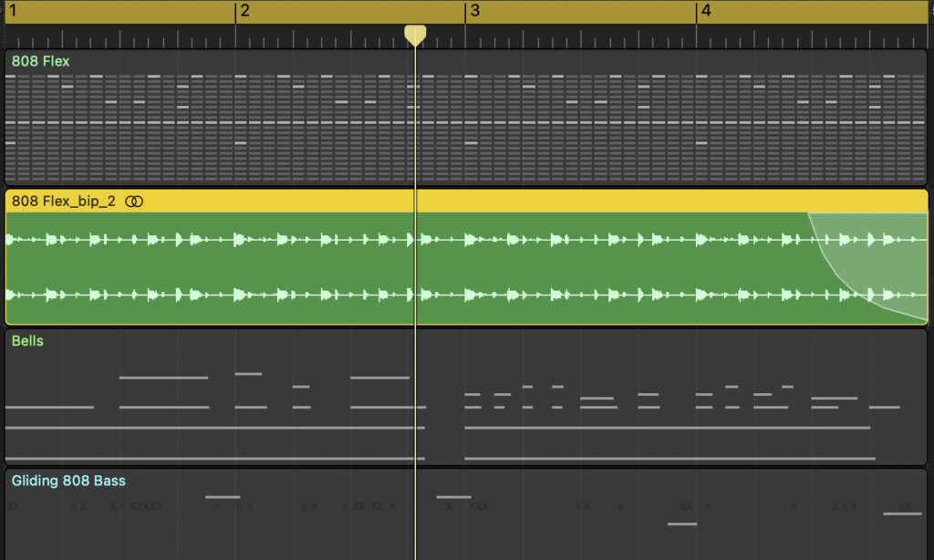Select the 808 Flex_bip_2 audio region title bar
The height and width of the screenshot is (560, 934).
(x=466, y=202)
